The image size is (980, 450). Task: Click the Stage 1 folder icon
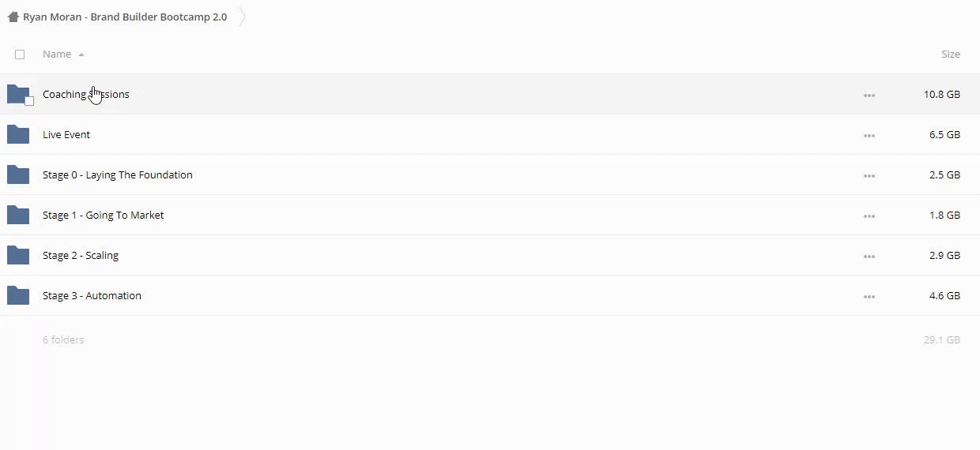pos(17,216)
